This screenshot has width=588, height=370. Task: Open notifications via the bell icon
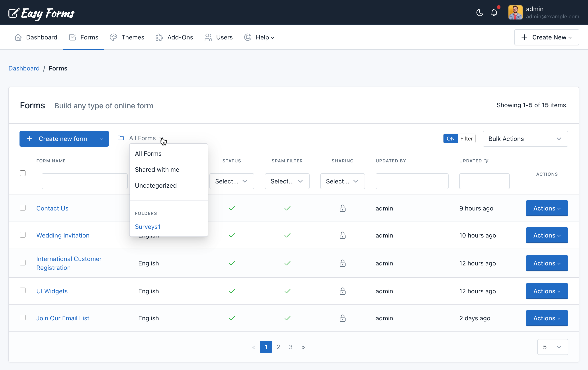pyautogui.click(x=494, y=12)
